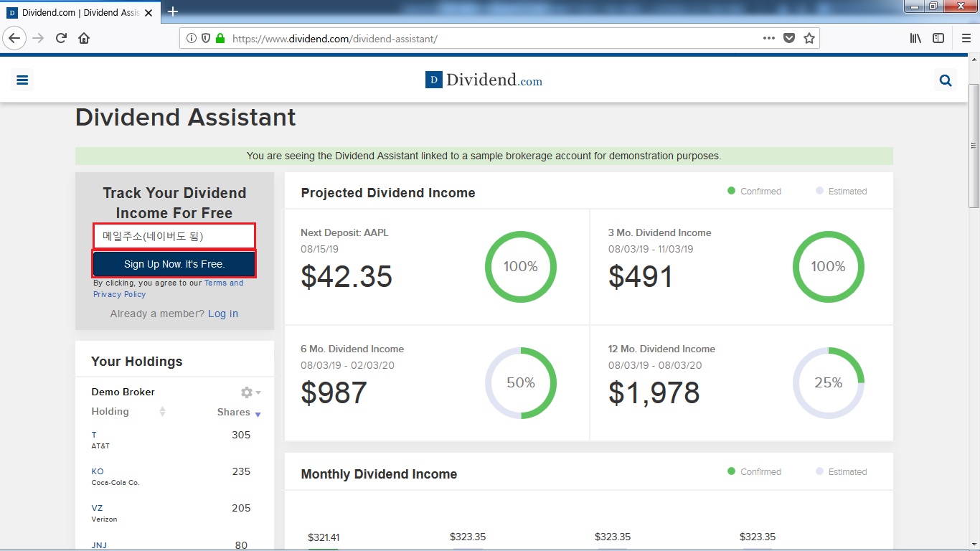Image resolution: width=980 pixels, height=551 pixels.
Task: Click the 205 shares value
Action: tap(241, 508)
